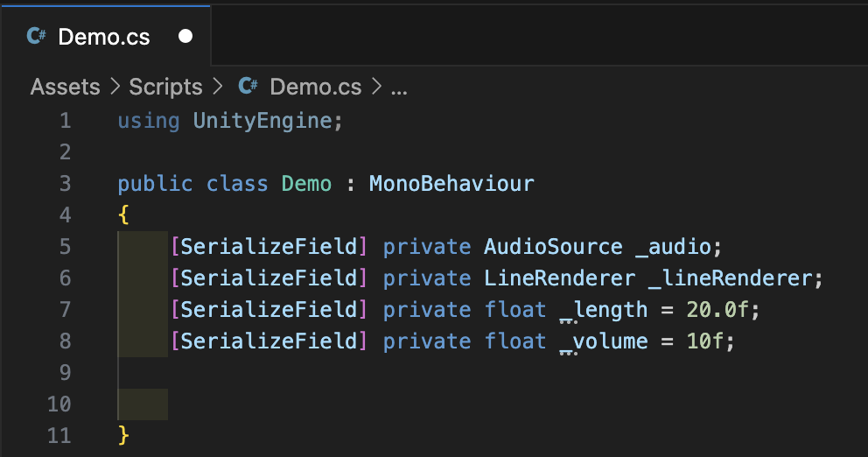Click the 'float' keyword on line 8
This screenshot has height=457, width=868.
[515, 341]
